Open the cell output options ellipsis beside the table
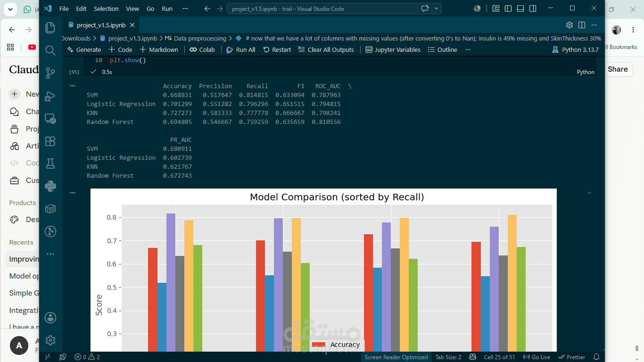Viewport: 644px width, 362px height. [73, 86]
